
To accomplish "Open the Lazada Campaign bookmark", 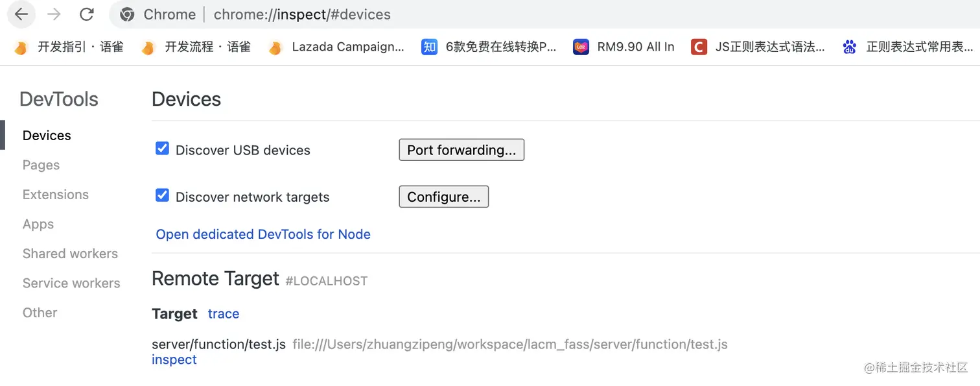I will pos(336,47).
